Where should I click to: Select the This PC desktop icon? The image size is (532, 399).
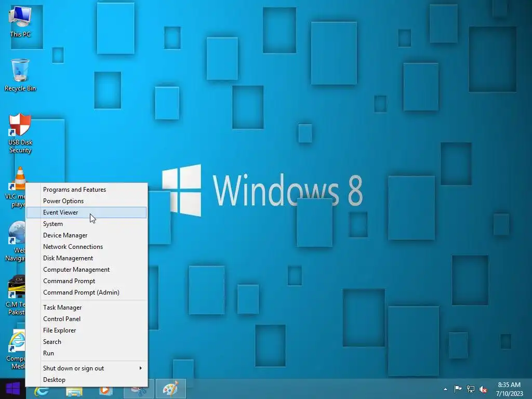pos(20,21)
